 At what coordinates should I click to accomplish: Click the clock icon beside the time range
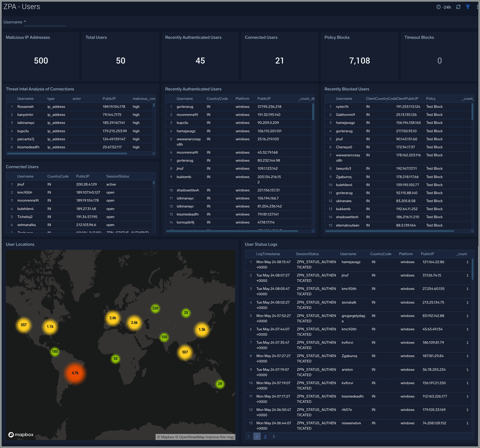coord(439,7)
